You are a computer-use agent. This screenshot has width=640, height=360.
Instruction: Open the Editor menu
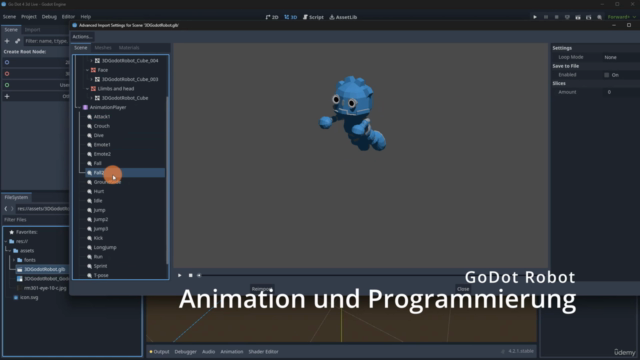pos(68,17)
